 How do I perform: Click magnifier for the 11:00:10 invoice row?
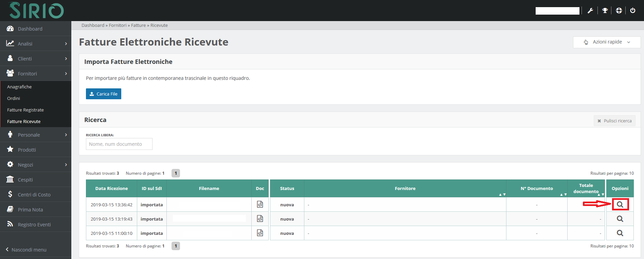pos(620,233)
